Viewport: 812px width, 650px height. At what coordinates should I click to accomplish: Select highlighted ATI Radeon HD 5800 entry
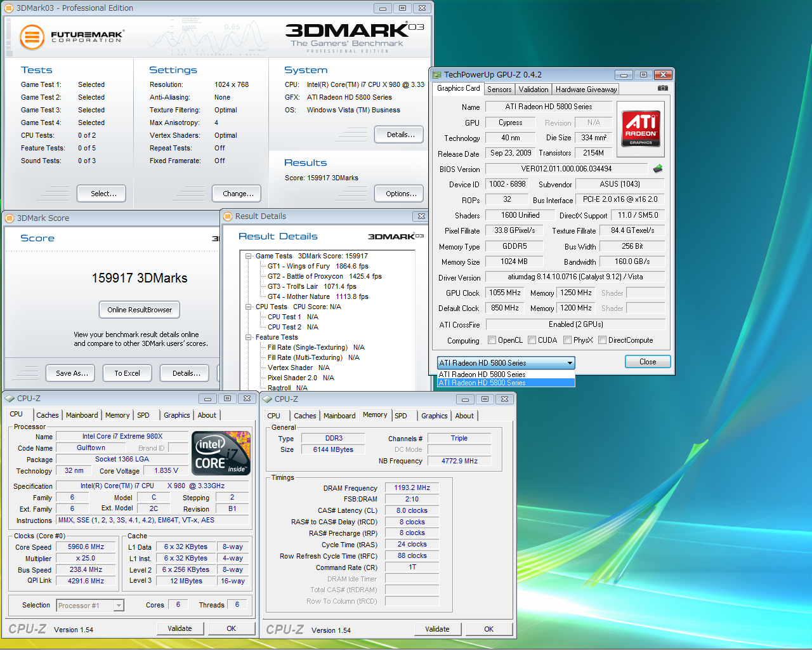(x=506, y=383)
